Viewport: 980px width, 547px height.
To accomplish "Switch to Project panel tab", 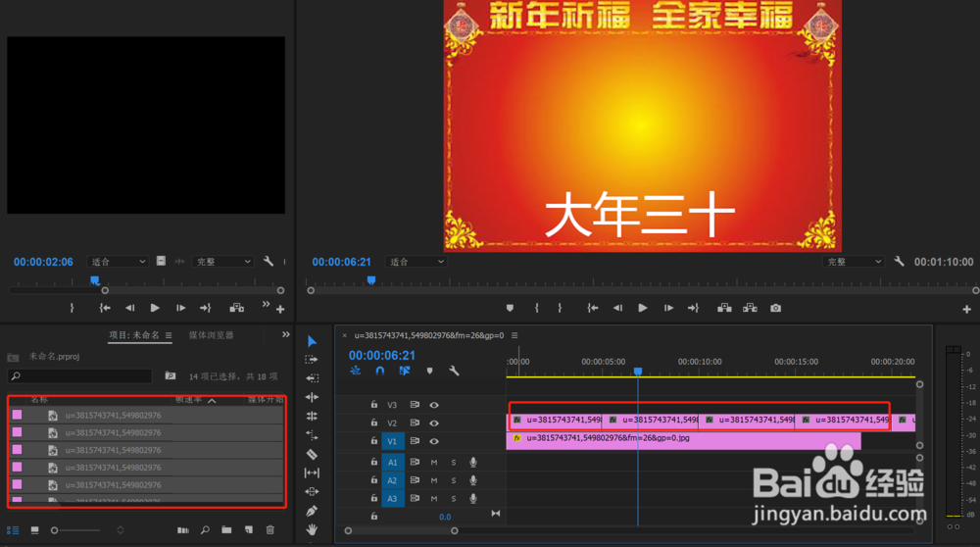I will click(x=134, y=335).
